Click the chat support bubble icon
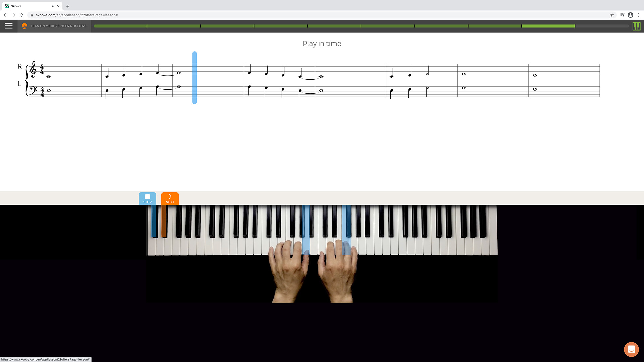Image resolution: width=644 pixels, height=362 pixels. (x=631, y=349)
